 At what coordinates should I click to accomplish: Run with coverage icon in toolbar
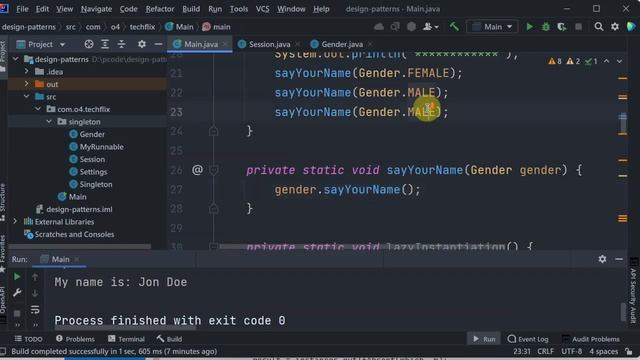[562, 27]
